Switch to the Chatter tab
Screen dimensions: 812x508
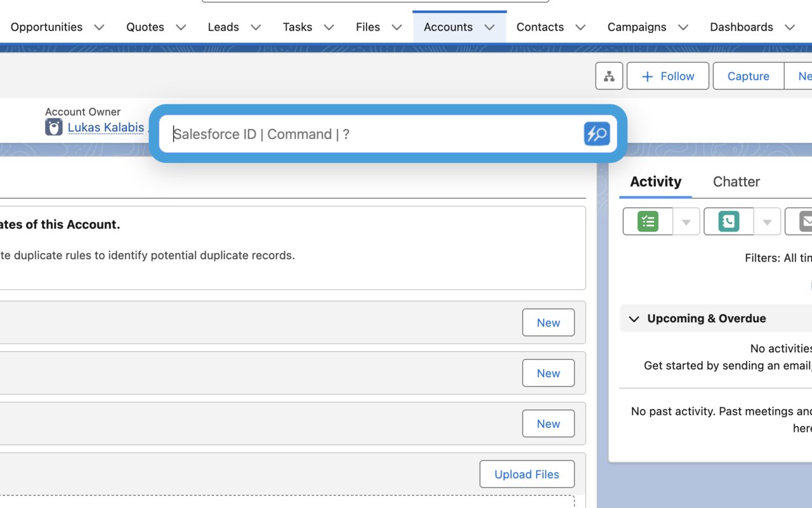click(x=736, y=182)
